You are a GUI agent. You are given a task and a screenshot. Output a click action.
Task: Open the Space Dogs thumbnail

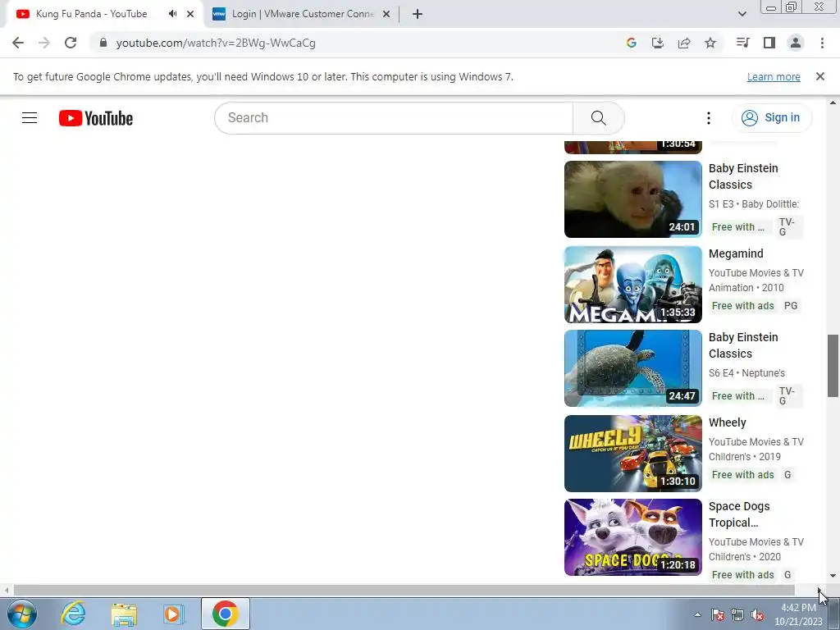(632, 537)
